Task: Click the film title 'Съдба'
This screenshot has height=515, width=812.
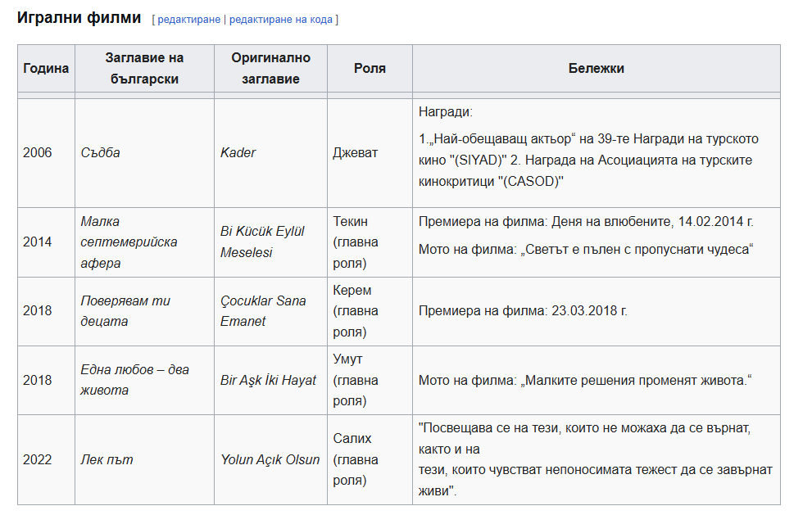Action: [101, 153]
